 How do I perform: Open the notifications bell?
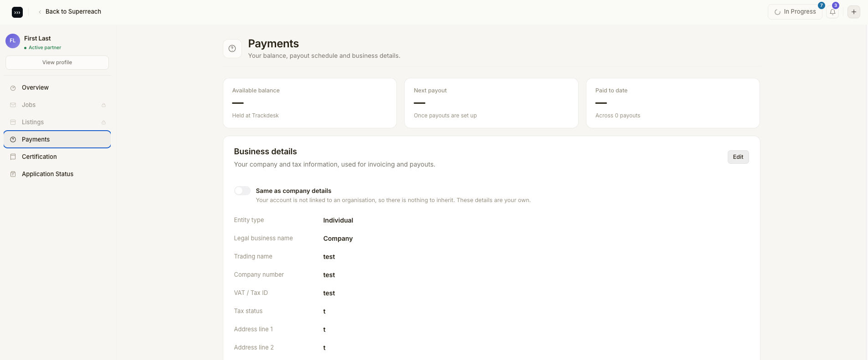[832, 12]
